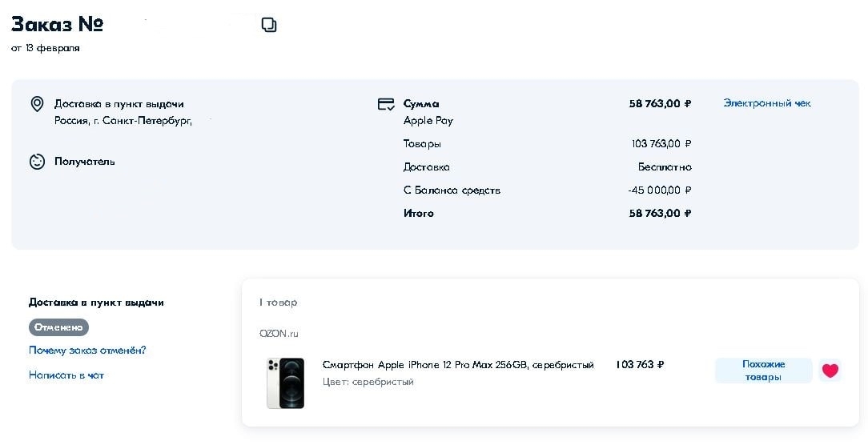Click the Получатель label
This screenshot has width=868, height=445.
85,162
